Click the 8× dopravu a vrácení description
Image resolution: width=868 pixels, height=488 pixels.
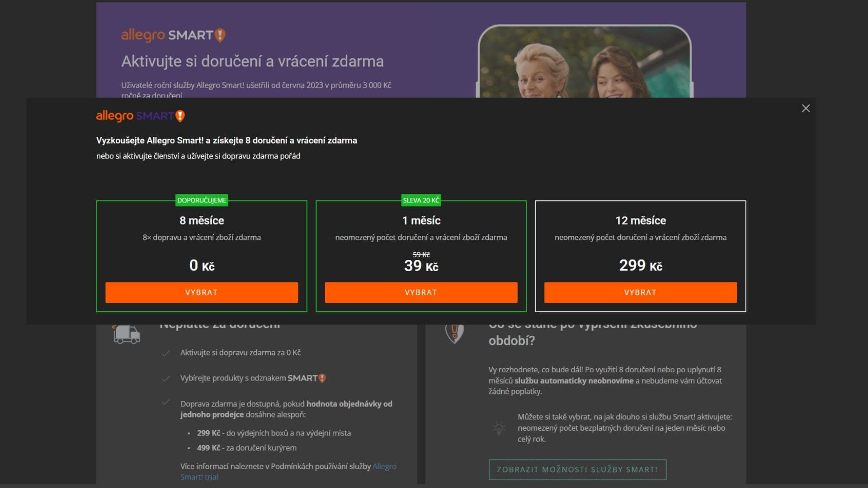tap(202, 237)
